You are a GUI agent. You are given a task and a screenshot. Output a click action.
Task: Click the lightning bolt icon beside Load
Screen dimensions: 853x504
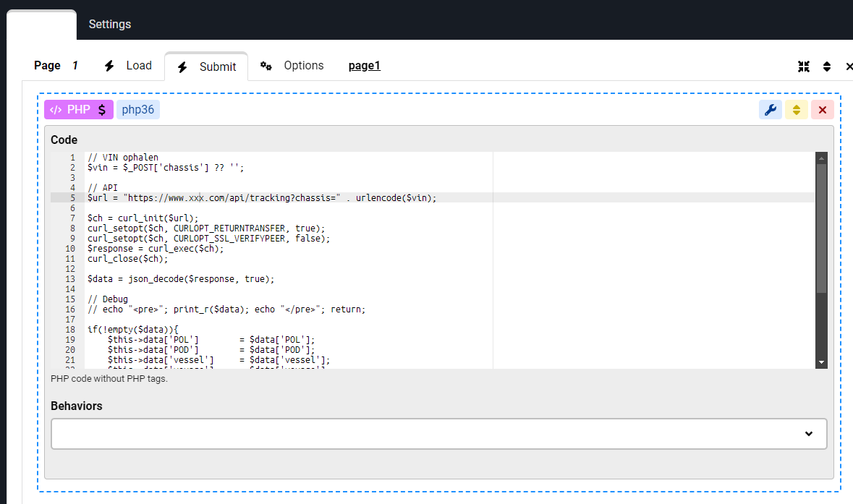tap(109, 66)
